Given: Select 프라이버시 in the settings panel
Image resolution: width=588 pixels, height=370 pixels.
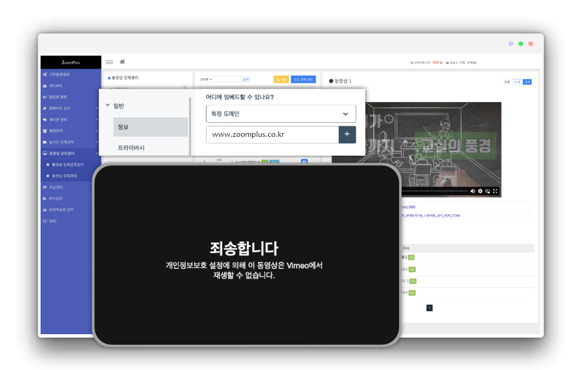Looking at the screenshot, I should [x=131, y=147].
